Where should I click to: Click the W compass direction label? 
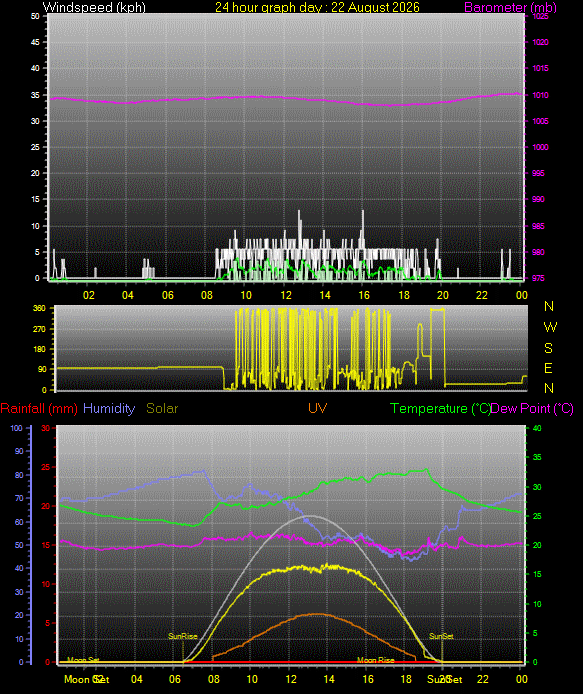pyautogui.click(x=550, y=328)
